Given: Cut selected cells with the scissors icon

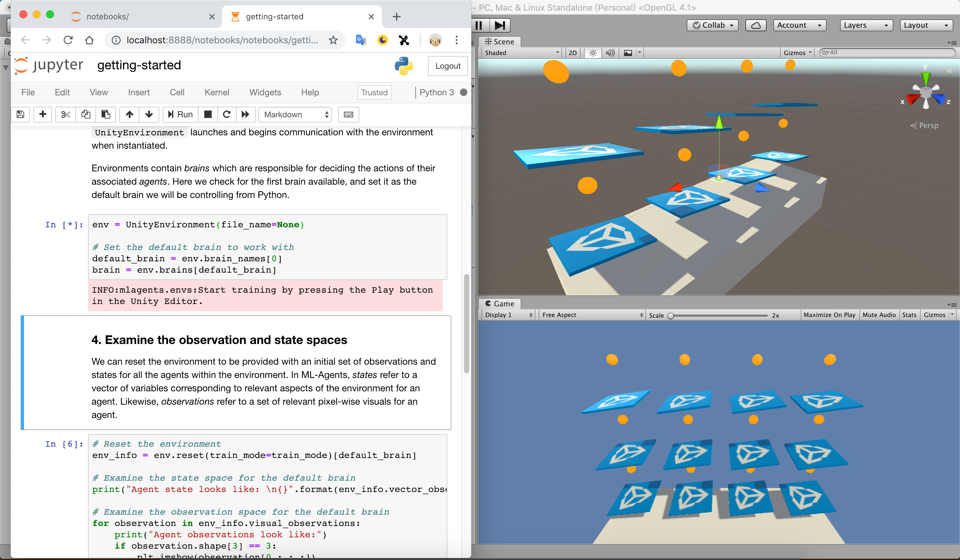Looking at the screenshot, I should (x=66, y=114).
